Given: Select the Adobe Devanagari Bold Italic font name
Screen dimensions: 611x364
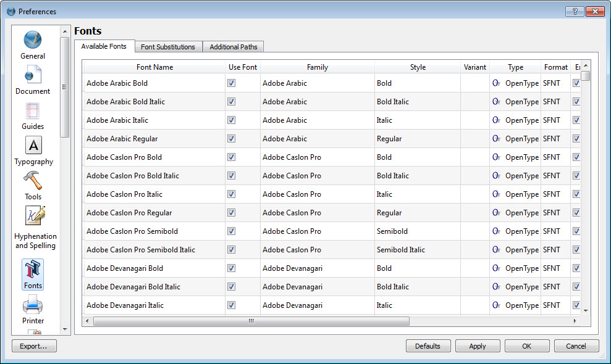Looking at the screenshot, I should (133, 286).
